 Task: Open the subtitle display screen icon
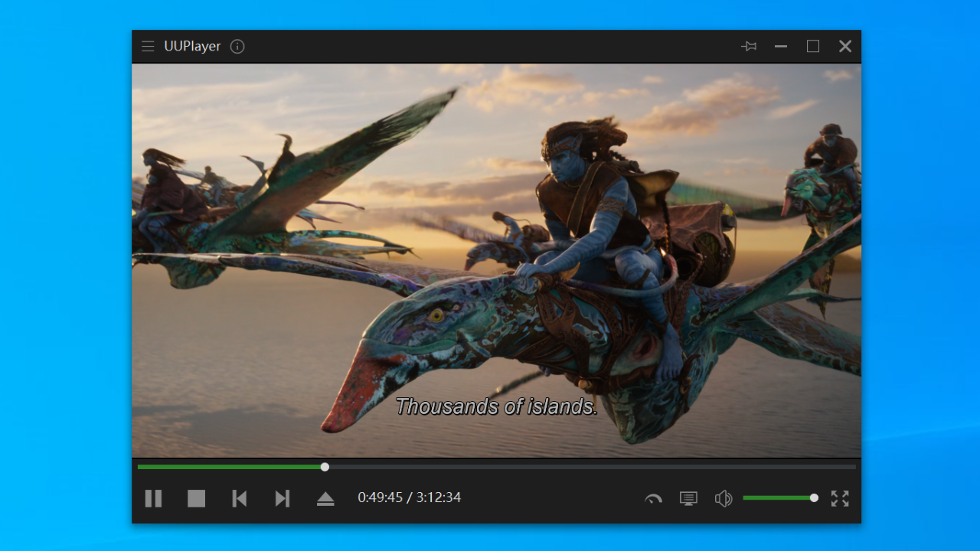[688, 498]
